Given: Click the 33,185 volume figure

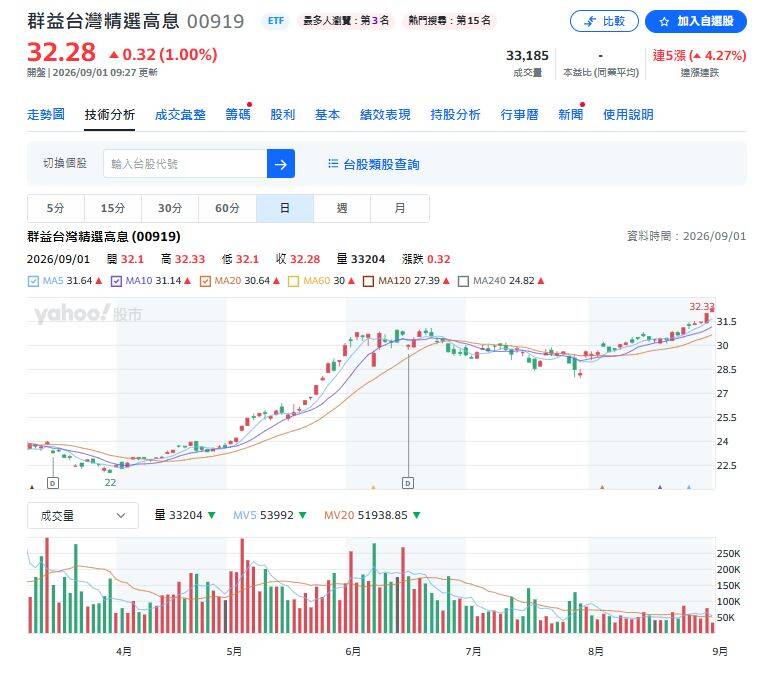Looking at the screenshot, I should (527, 56).
